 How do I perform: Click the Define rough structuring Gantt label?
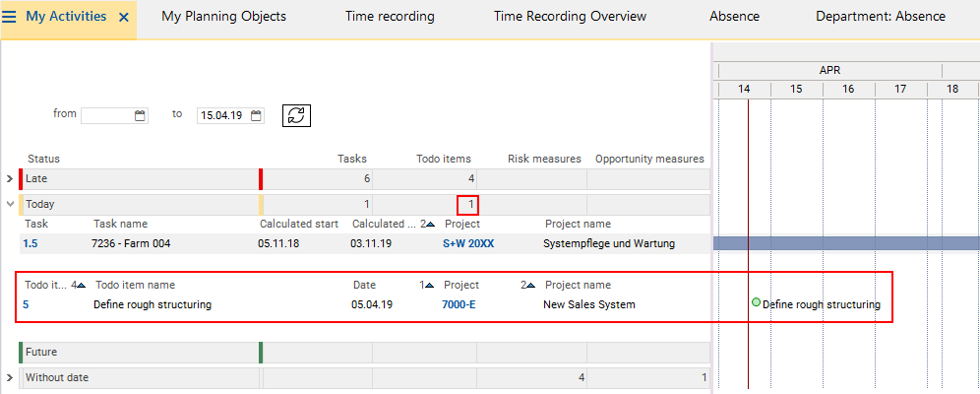click(822, 305)
